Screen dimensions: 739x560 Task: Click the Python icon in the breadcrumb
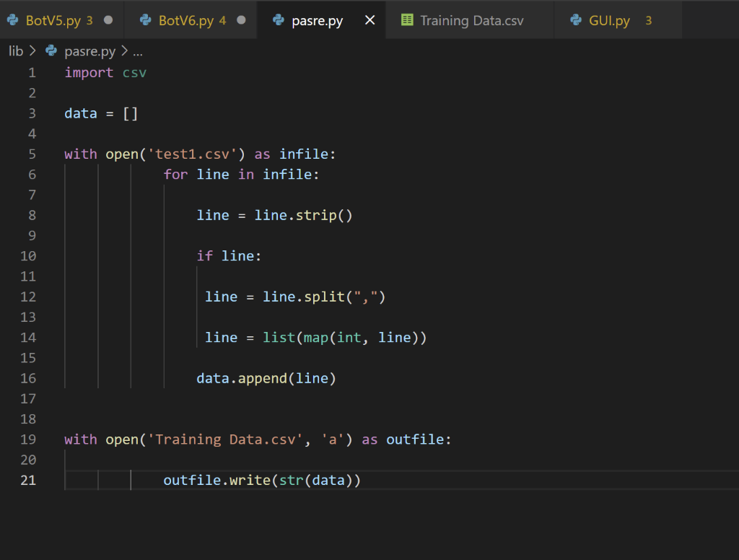(x=51, y=51)
